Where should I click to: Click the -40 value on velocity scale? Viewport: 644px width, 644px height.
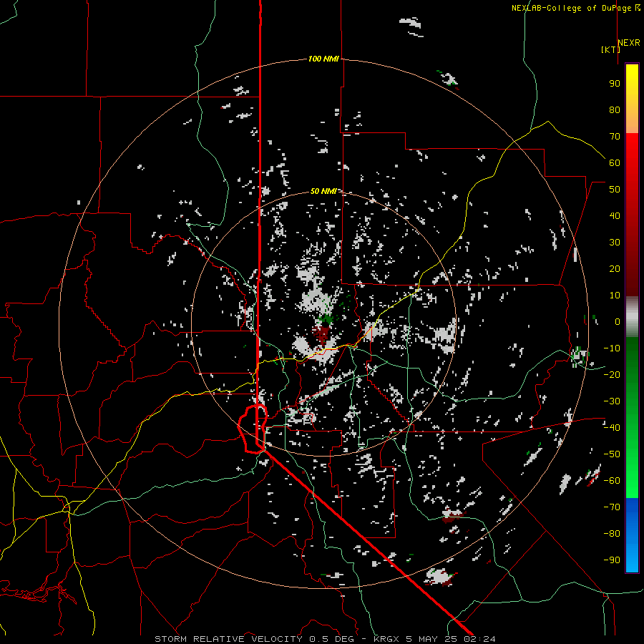[x=612, y=428]
